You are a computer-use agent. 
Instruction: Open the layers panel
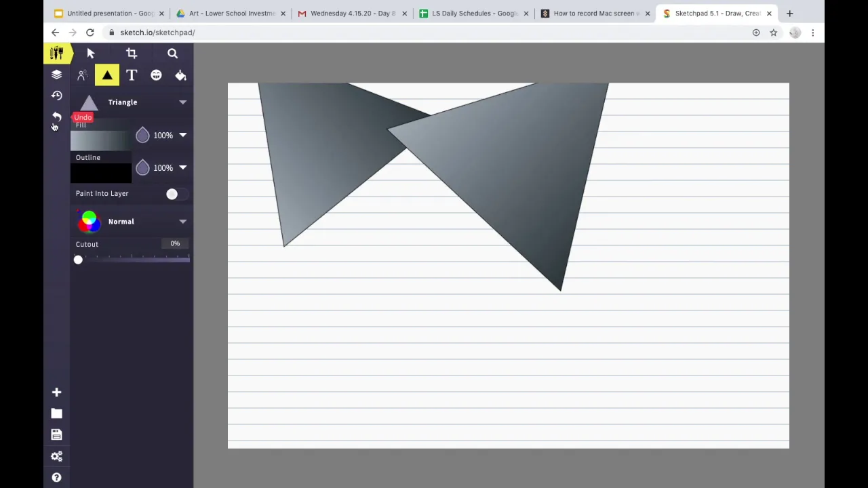pyautogui.click(x=56, y=75)
